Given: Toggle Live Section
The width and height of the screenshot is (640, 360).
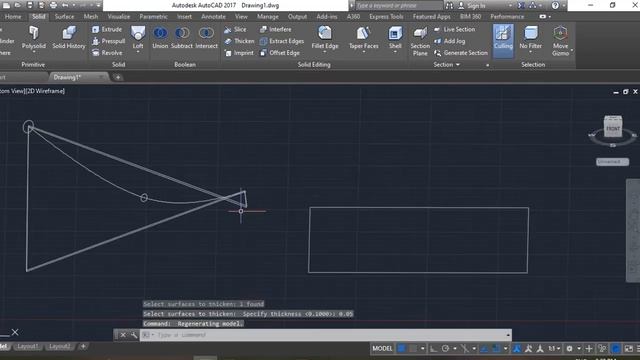Looking at the screenshot, I should [454, 29].
